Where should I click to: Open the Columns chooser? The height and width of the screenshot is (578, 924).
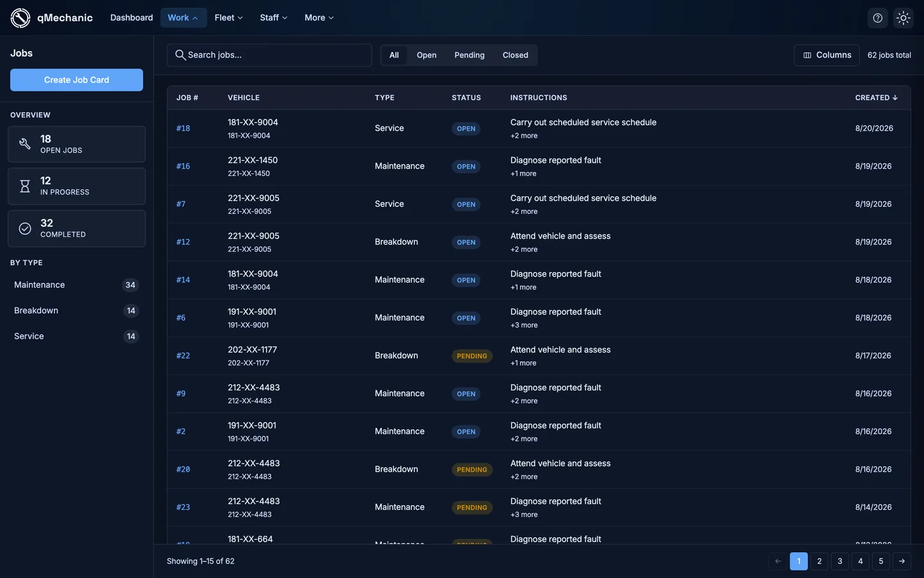(x=827, y=55)
